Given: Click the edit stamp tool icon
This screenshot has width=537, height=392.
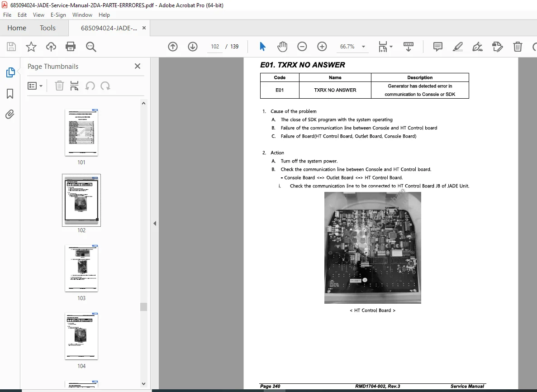Looking at the screenshot, I should (x=497, y=47).
